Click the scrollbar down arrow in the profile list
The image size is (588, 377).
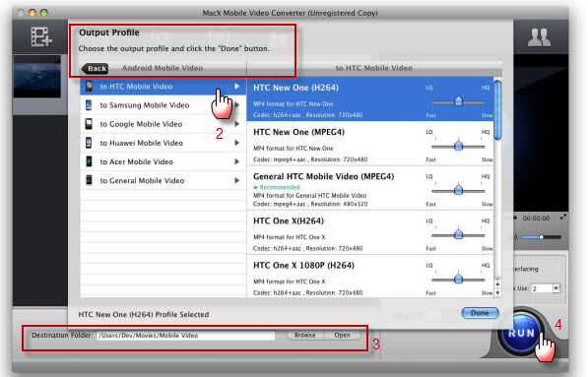coord(497,293)
